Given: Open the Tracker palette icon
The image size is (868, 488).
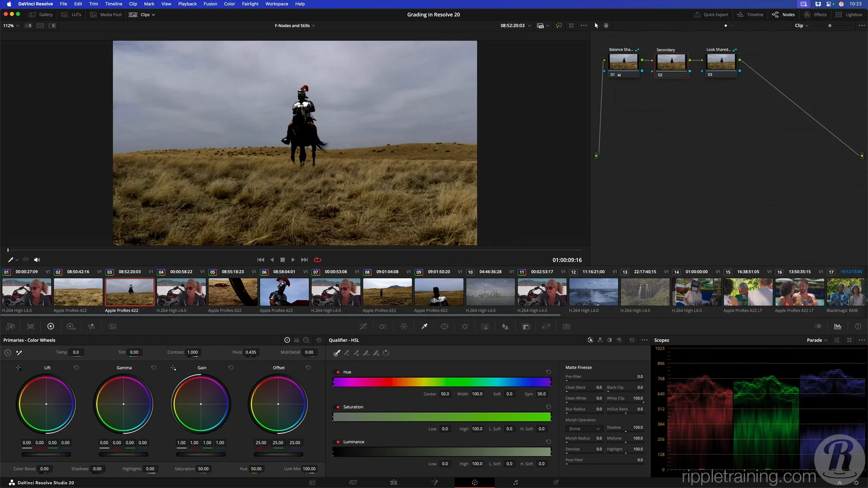Looking at the screenshot, I should [465, 326].
